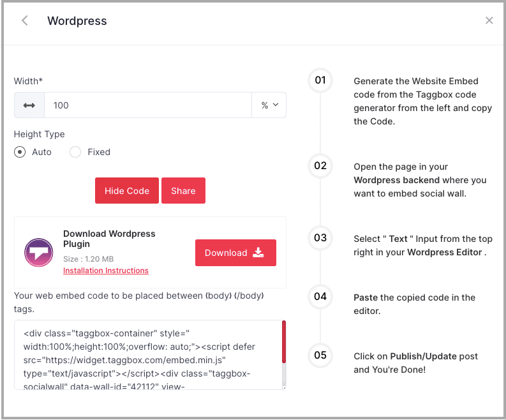Click inside the Width input field

pos(147,105)
